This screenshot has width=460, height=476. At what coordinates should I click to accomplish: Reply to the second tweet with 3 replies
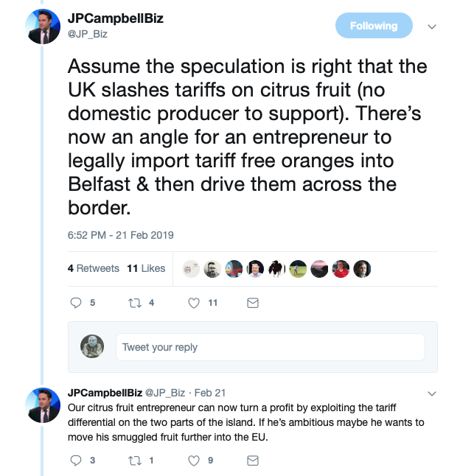pos(76,461)
